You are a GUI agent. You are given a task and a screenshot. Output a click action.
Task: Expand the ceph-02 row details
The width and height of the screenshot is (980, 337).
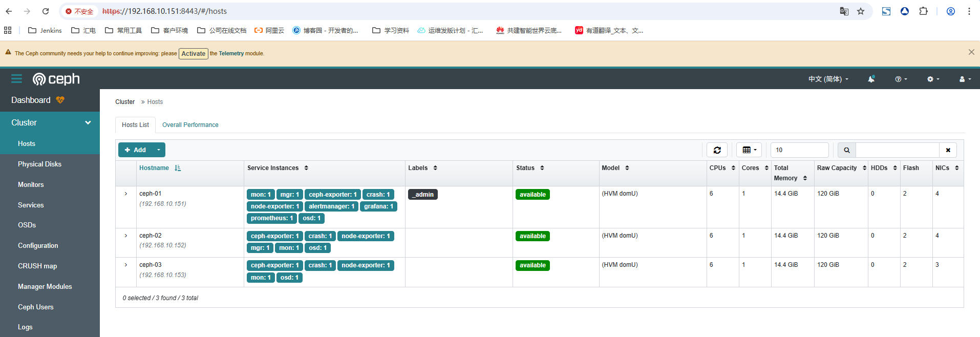[126, 236]
